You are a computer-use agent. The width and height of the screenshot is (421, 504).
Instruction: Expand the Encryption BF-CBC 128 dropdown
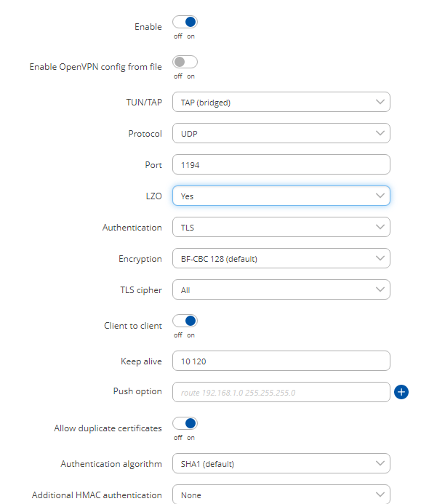281,258
